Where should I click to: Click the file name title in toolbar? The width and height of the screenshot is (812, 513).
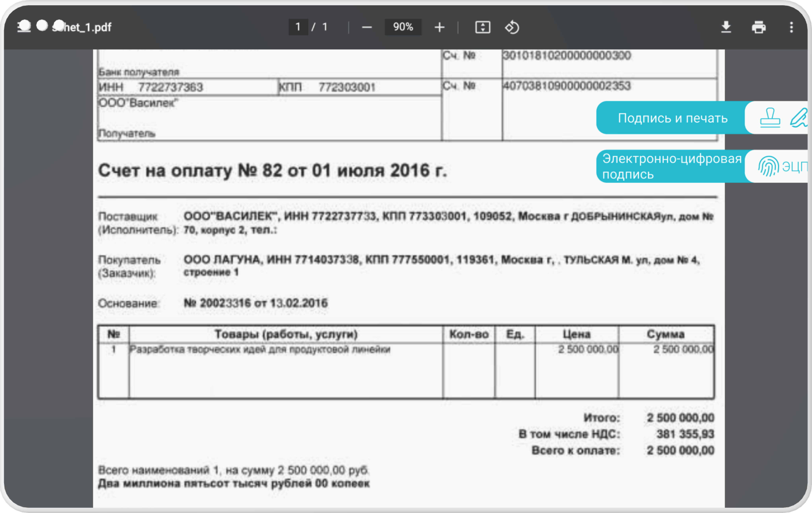82,27
